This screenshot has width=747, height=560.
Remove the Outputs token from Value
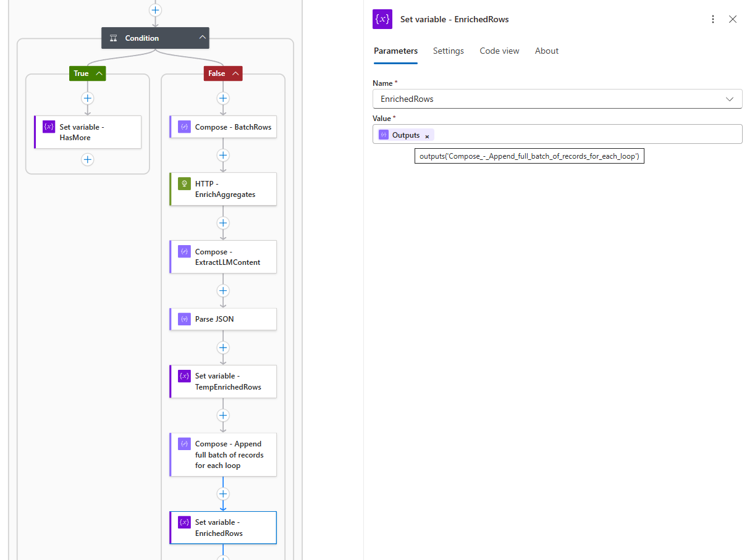427,136
